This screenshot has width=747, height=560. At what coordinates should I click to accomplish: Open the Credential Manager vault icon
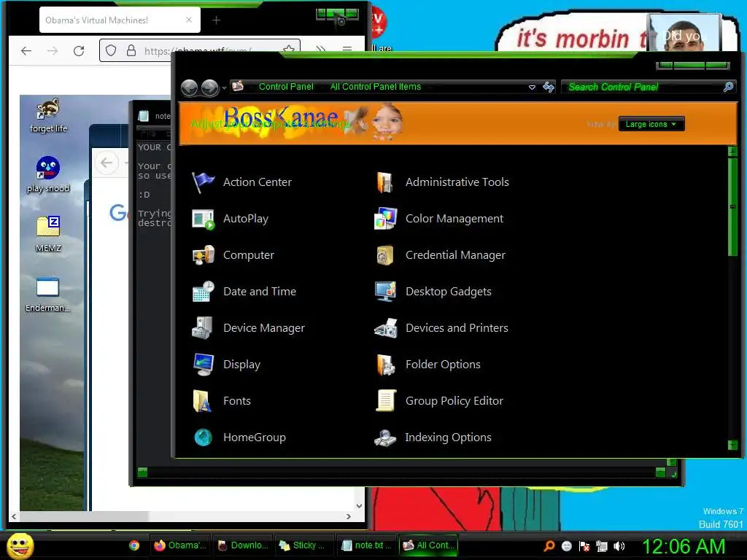point(385,255)
